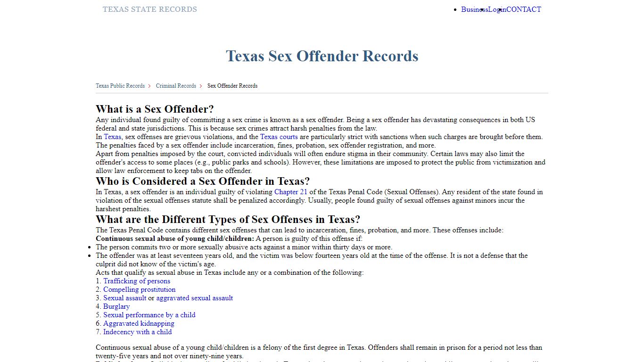The height and width of the screenshot is (362, 644).
Task: Open the Texas courts link
Action: [x=279, y=137]
